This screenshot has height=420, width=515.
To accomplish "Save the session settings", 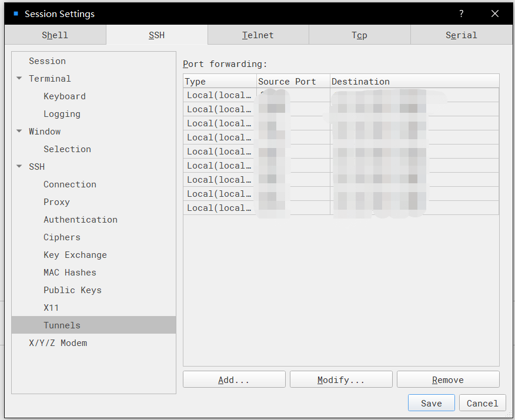I will (432, 403).
